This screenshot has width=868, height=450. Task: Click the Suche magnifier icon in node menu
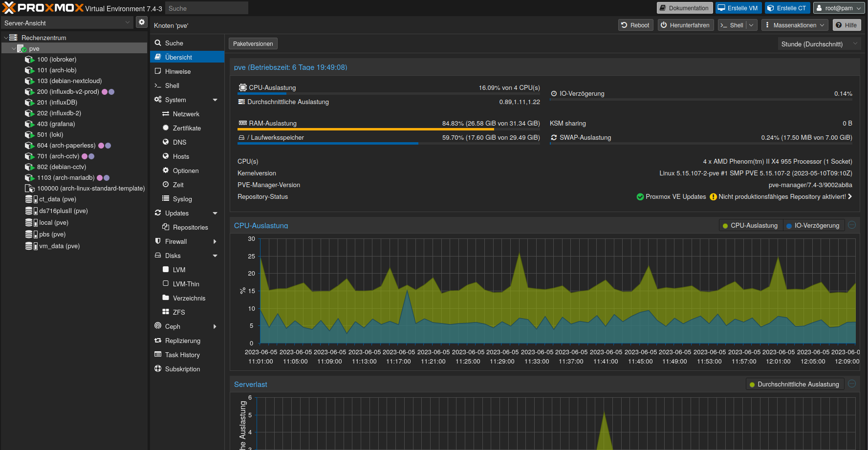pyautogui.click(x=158, y=43)
